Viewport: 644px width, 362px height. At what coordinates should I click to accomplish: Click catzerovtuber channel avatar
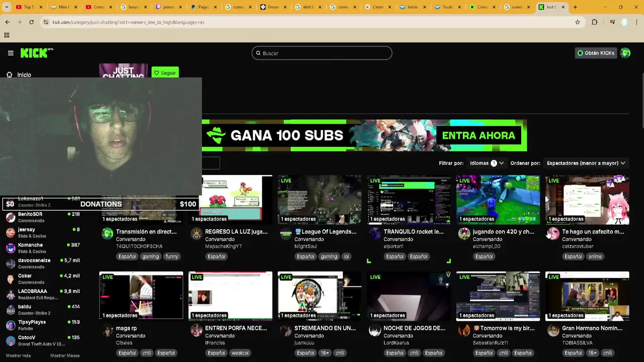click(x=553, y=233)
